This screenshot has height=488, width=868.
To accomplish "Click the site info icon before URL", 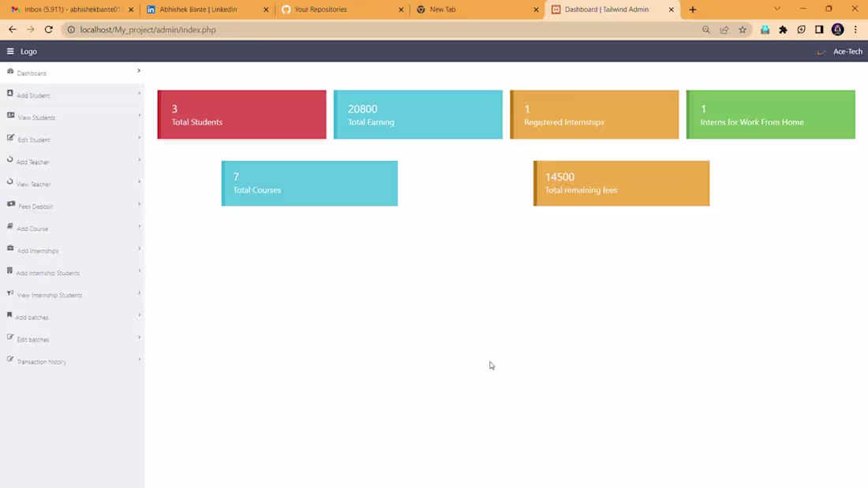I will click(71, 30).
